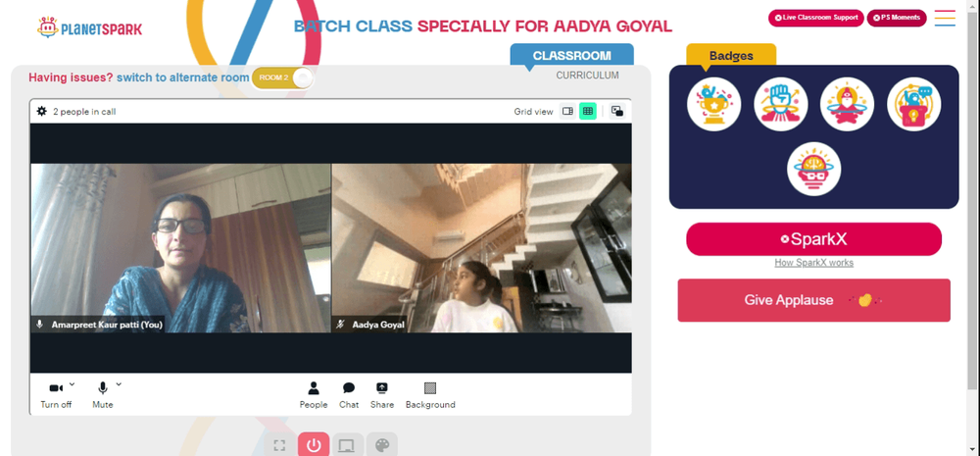Viewport: 980px width, 456px height.
Task: Open the How SparkX works link
Action: pos(813,263)
